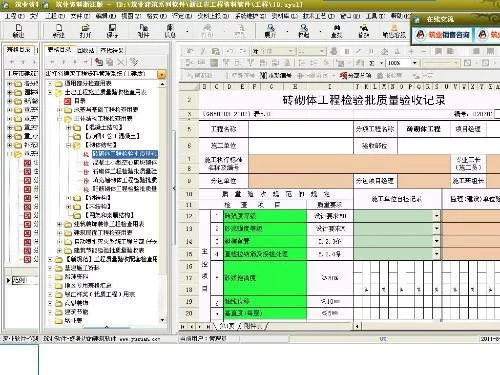The height and width of the screenshot is (375, 500).
Task: Click the 筑业销售咨询 online chat button
Action: [x=443, y=34]
